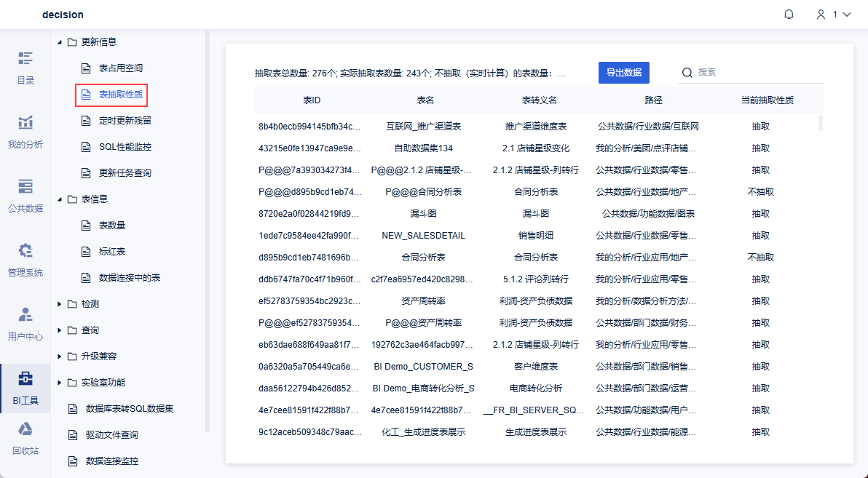The height and width of the screenshot is (478, 868).
Task: Click document icon beside 标红表
Action: pos(86,252)
